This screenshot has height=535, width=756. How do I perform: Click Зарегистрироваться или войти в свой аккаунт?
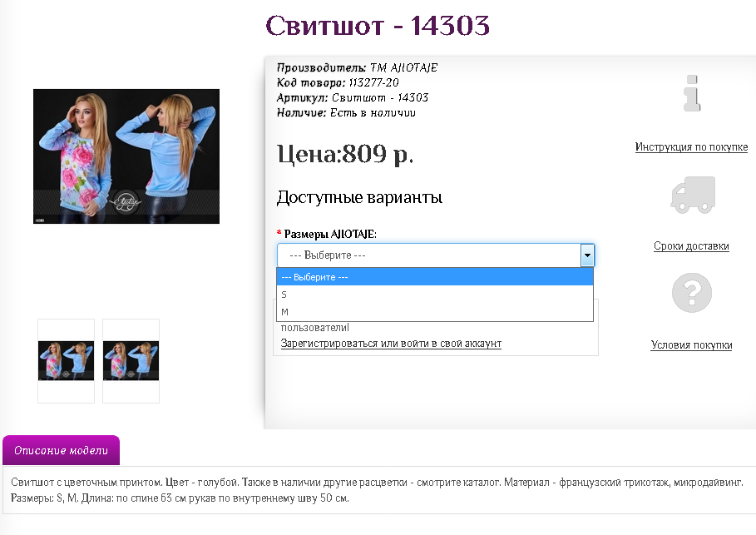pos(391,343)
